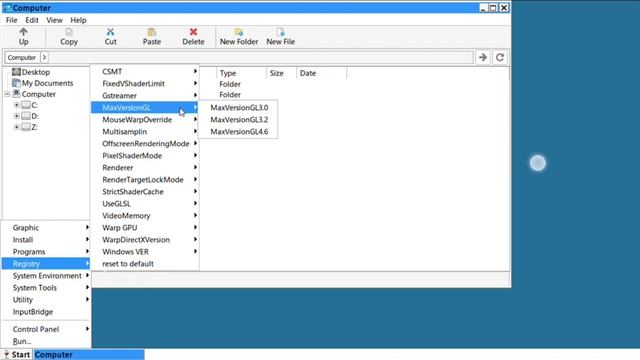Choose MaxVersionGL3.2 from submenu
Screen dimensions: 640x360
pyautogui.click(x=239, y=120)
